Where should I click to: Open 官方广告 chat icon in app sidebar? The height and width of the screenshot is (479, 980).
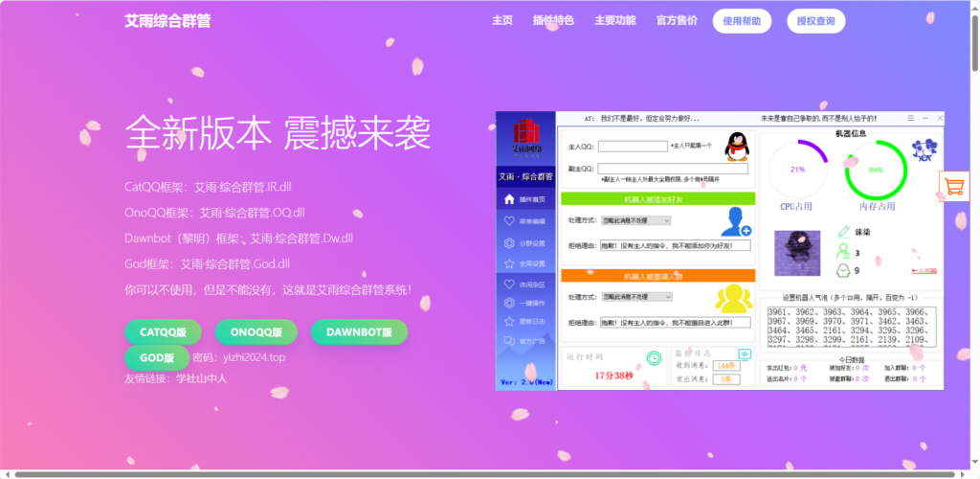pos(509,341)
